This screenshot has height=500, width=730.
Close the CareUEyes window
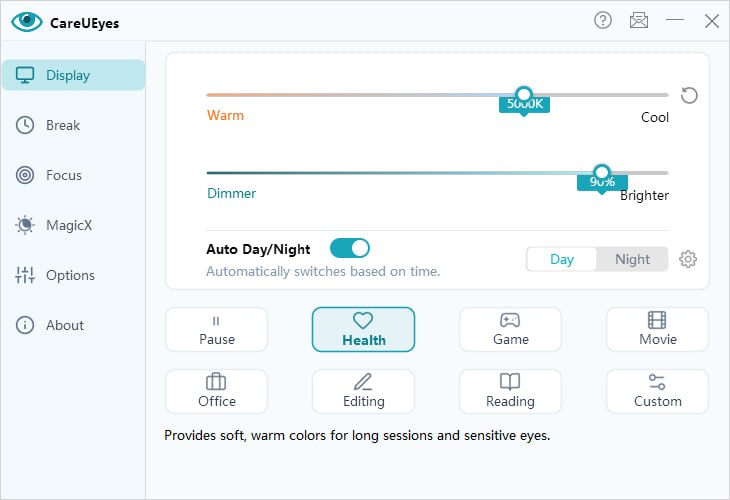[x=711, y=20]
